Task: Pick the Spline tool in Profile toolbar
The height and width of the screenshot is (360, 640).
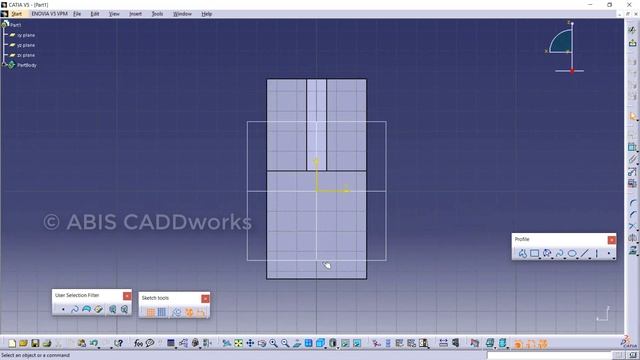Action: [560, 254]
